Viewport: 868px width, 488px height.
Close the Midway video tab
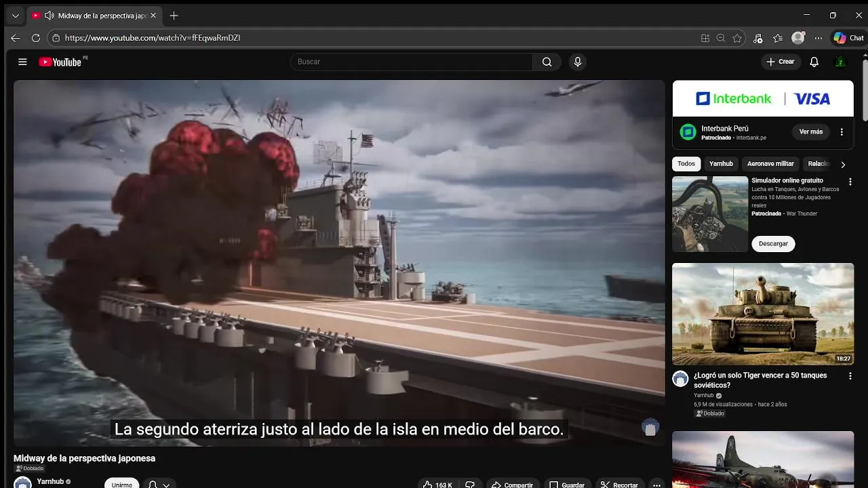tap(153, 16)
